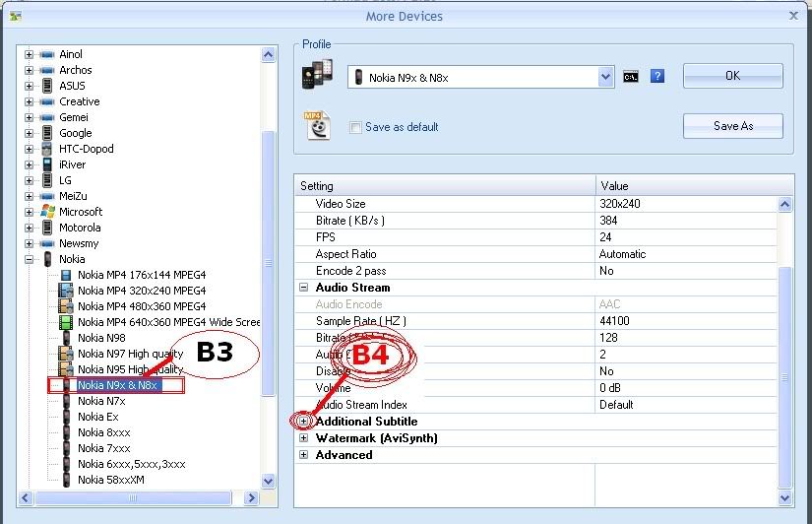Click the OK button
The height and width of the screenshot is (524, 812).
pos(732,76)
